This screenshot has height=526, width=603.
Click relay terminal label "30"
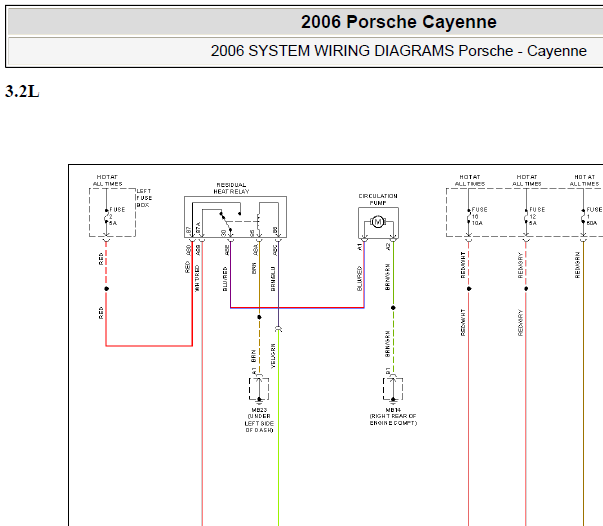pyautogui.click(x=224, y=233)
